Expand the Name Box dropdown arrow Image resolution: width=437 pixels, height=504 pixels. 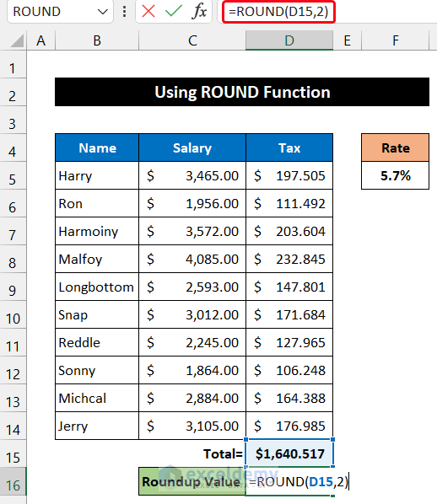click(x=103, y=12)
